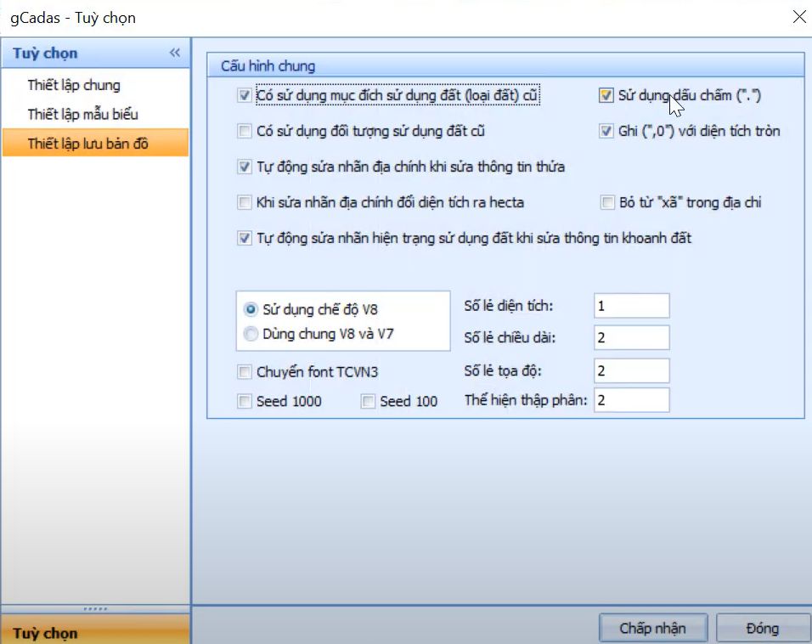Click the Chấp nhận button
The width and height of the screenshot is (812, 644).
tap(651, 629)
